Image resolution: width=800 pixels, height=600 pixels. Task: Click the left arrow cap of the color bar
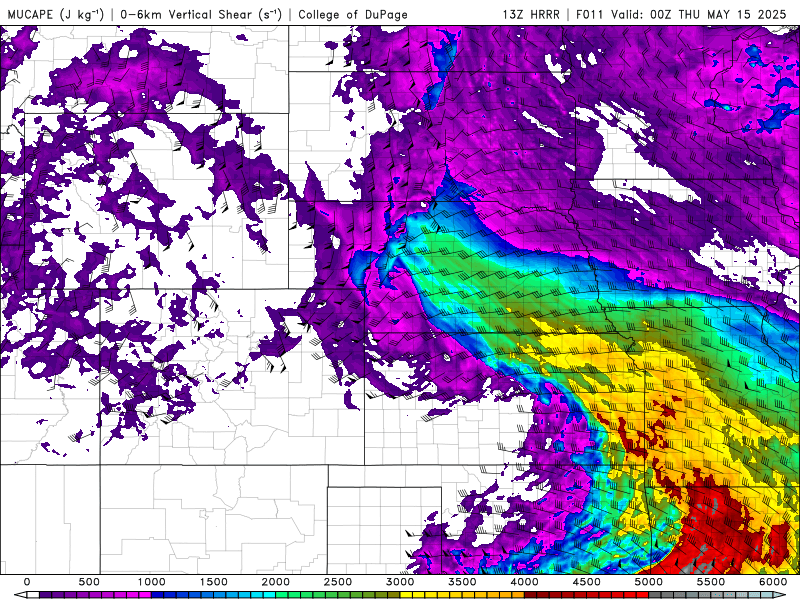click(x=20, y=595)
